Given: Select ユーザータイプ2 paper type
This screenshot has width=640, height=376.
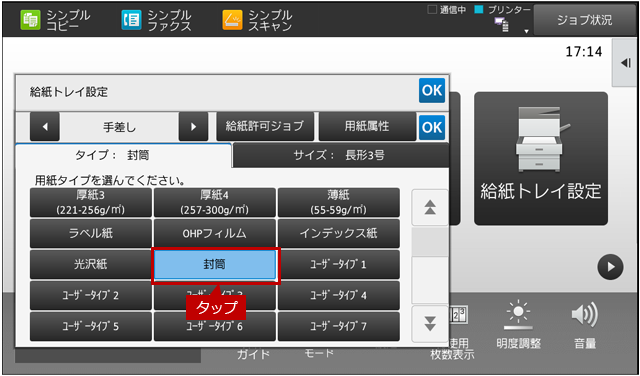Looking at the screenshot, I should pyautogui.click(x=91, y=296).
